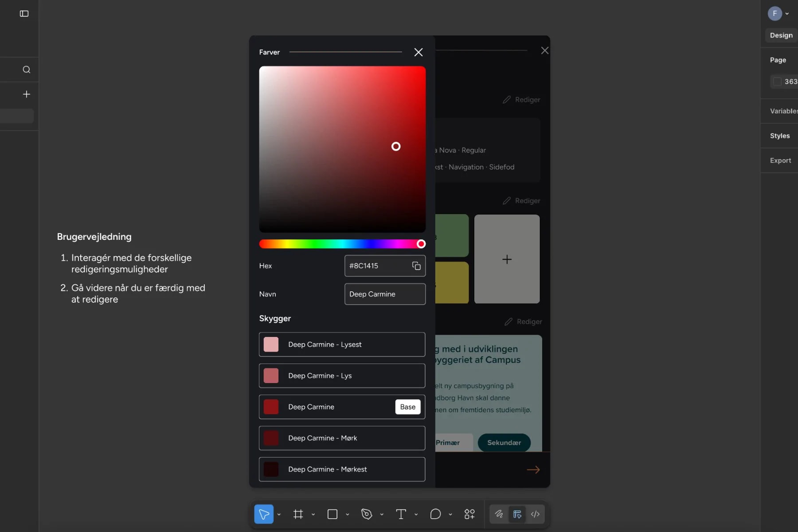Click the Sekundær button
The image size is (798, 532).
pyautogui.click(x=504, y=442)
